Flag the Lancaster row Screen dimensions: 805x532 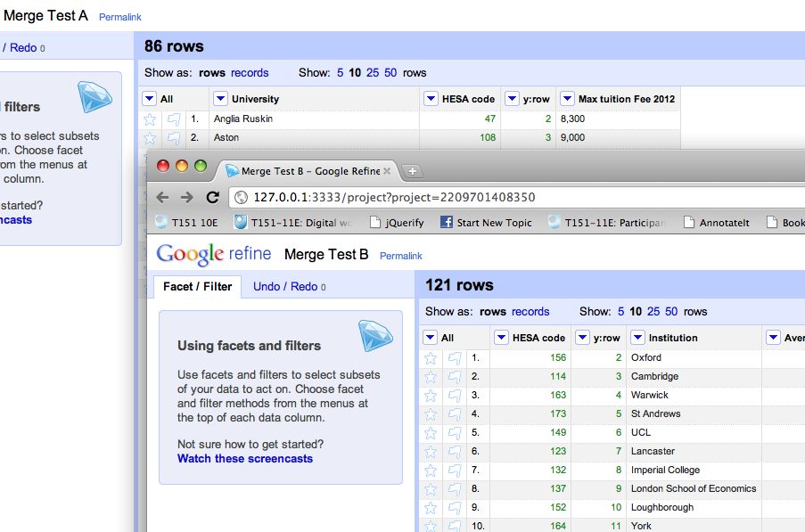click(455, 452)
